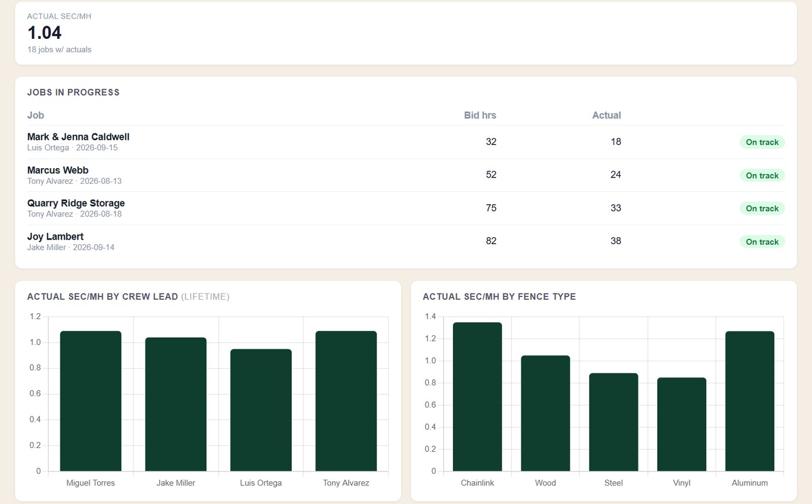812x504 pixels.
Task: Click actual hours 38 for Joy Lambert
Action: [x=616, y=241]
